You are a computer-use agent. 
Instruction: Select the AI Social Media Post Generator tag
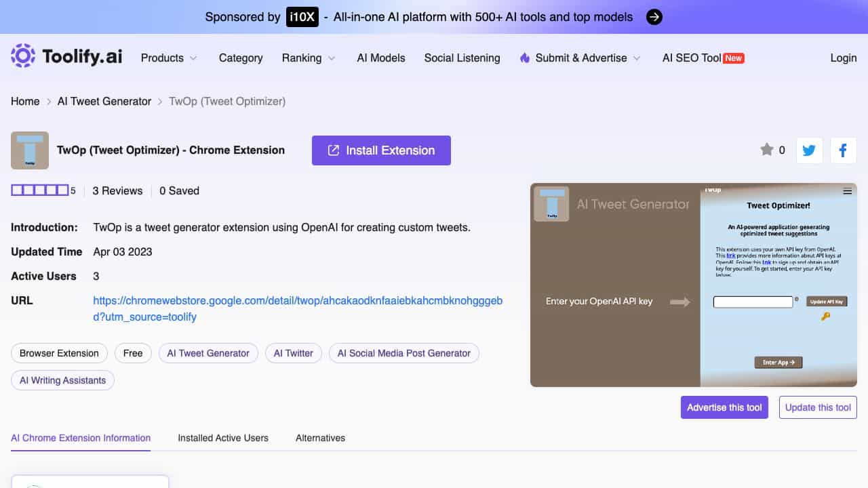click(404, 353)
